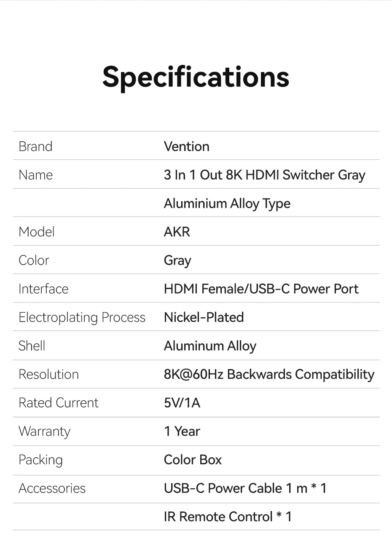The height and width of the screenshot is (557, 392).
Task: Click the Interface label
Action: (x=43, y=289)
